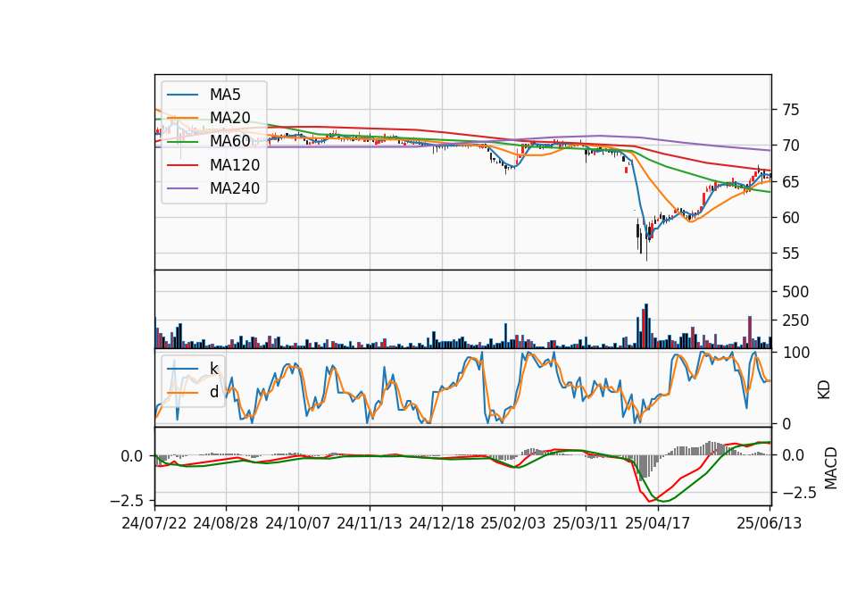The image size is (857, 616).
Task: Click the 65 price axis tick label
Action: point(790,182)
